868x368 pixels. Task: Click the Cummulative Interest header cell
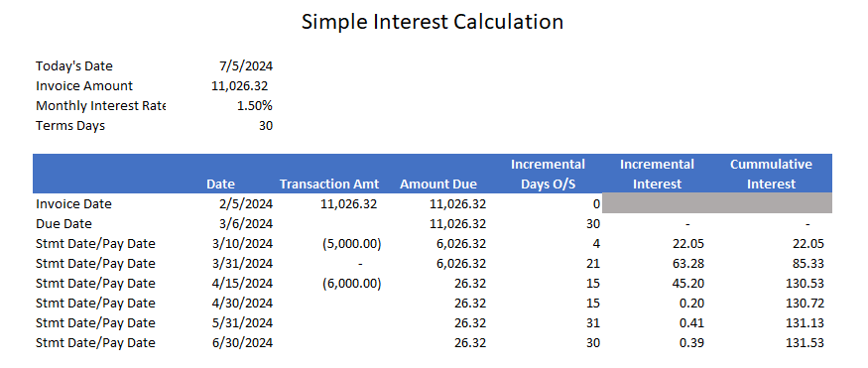click(771, 175)
